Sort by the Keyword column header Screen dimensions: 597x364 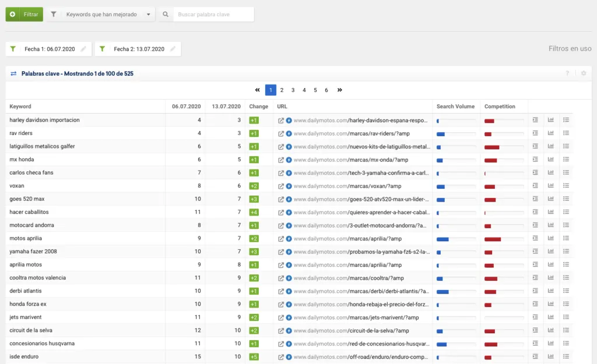(x=20, y=107)
